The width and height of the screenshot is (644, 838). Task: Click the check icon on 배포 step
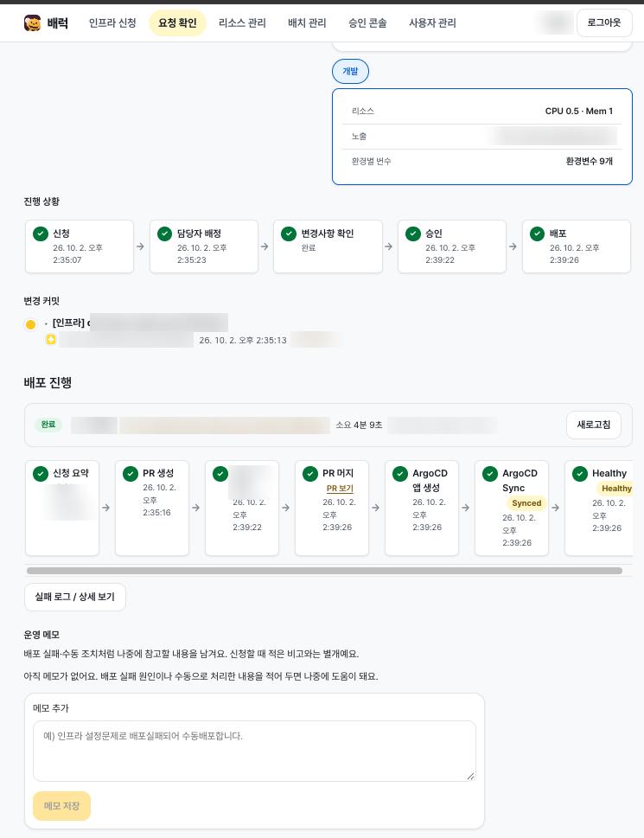(x=537, y=234)
